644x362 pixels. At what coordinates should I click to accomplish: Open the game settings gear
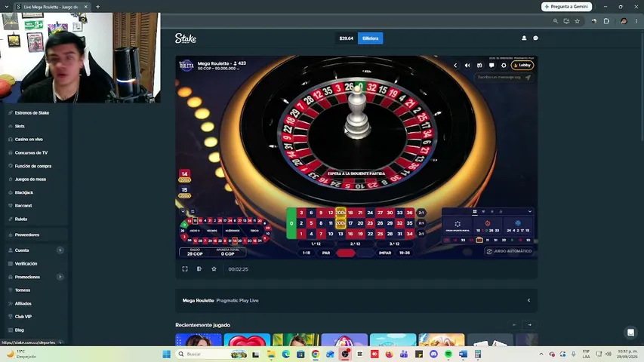coord(504,66)
